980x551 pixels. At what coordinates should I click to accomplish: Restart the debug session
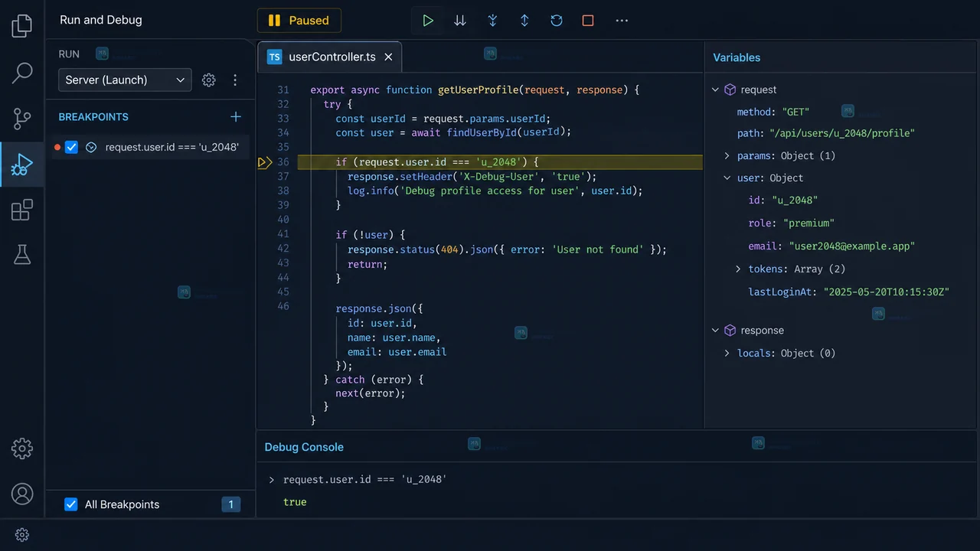coord(557,21)
